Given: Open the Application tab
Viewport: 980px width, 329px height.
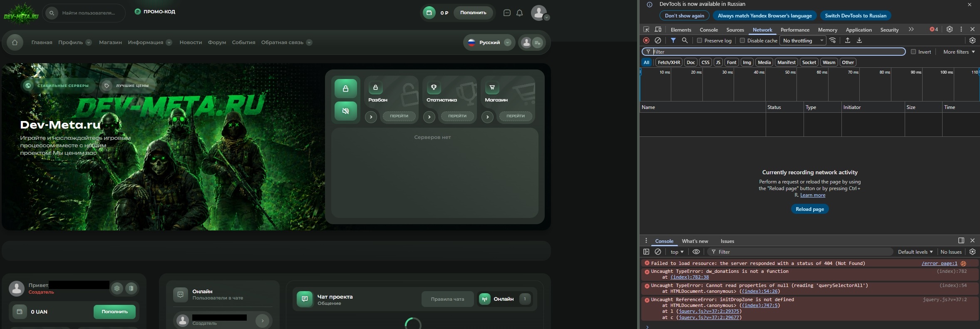Looking at the screenshot, I should [x=859, y=30].
